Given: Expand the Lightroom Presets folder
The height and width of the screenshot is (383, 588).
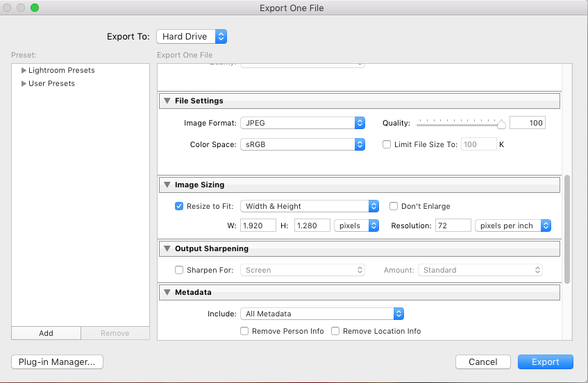Looking at the screenshot, I should (24, 70).
